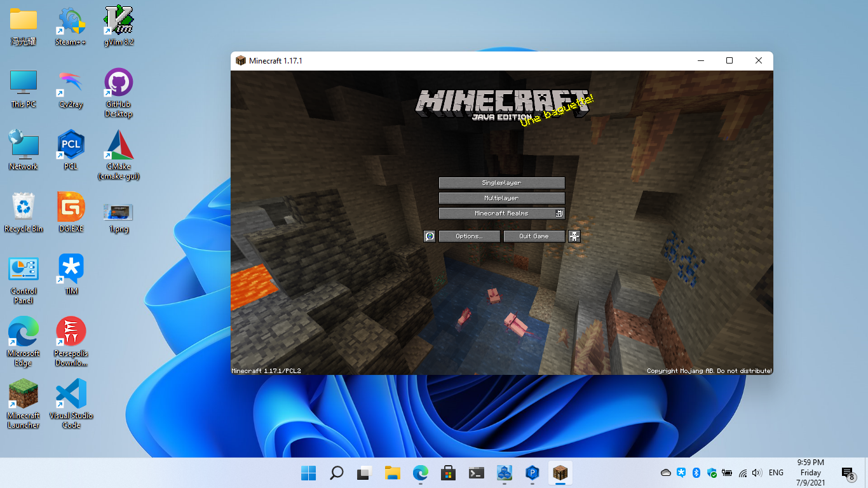Click Quit Game
The image size is (868, 488).
point(534,236)
